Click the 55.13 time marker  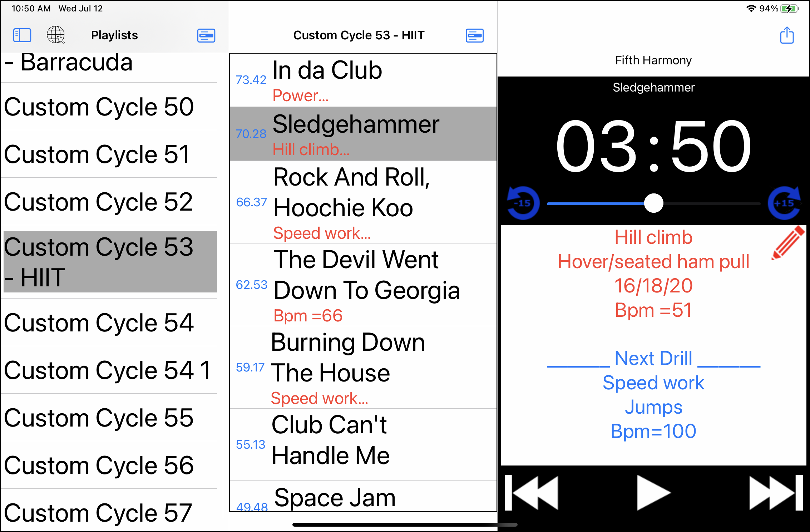(x=251, y=444)
